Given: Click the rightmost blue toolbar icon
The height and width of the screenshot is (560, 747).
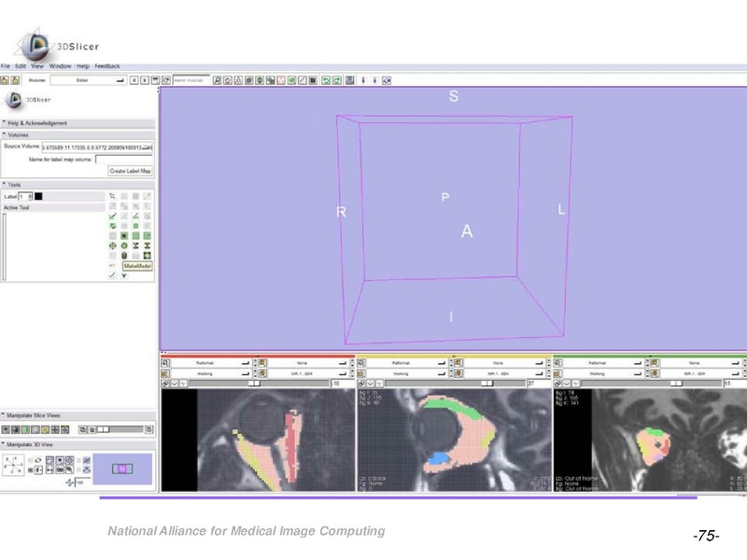Looking at the screenshot, I should (387, 80).
